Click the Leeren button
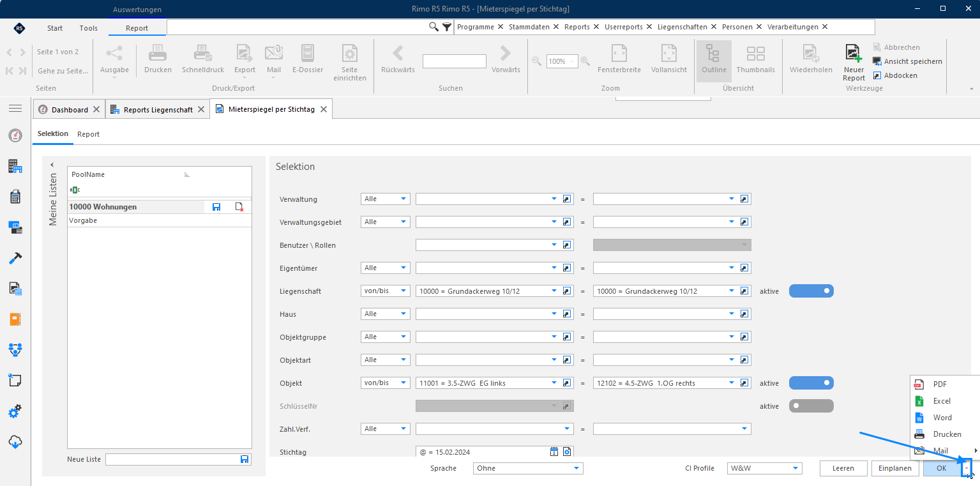The image size is (980, 486). (x=843, y=468)
